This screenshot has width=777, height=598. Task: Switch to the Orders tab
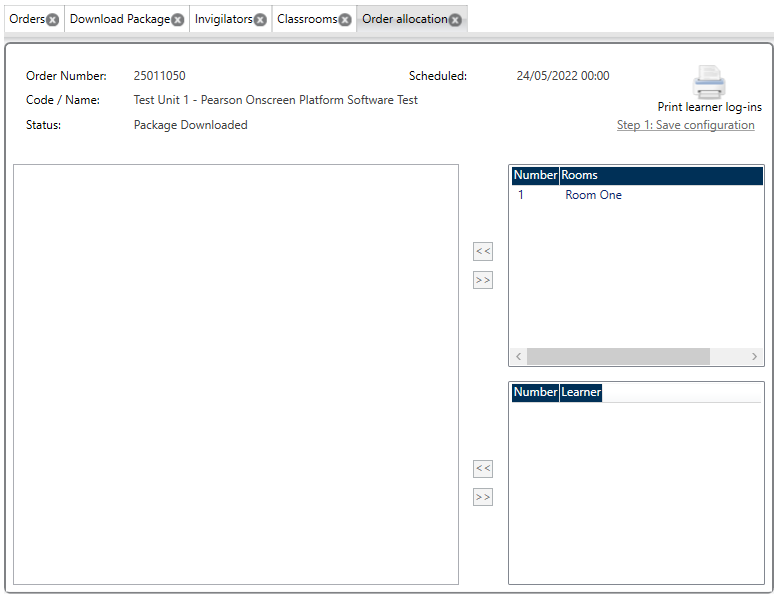(26, 19)
